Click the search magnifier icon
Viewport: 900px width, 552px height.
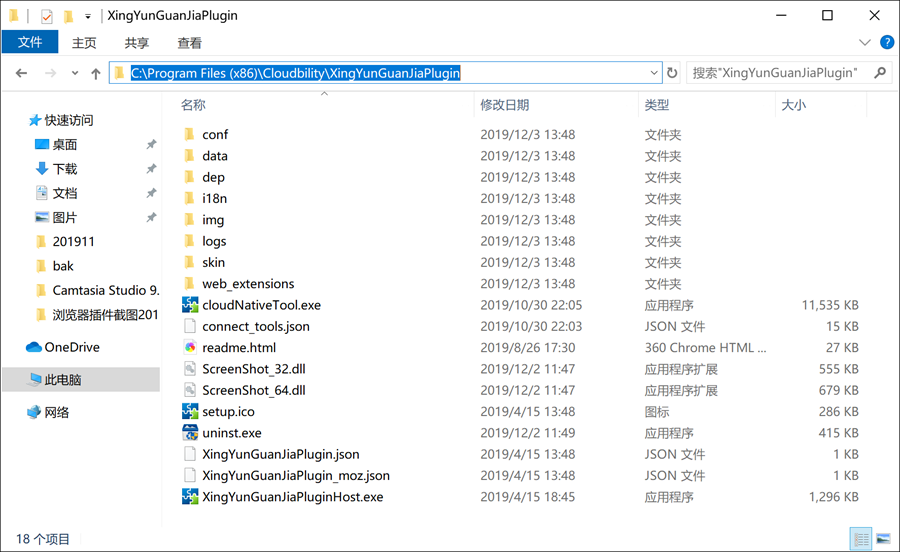[880, 73]
